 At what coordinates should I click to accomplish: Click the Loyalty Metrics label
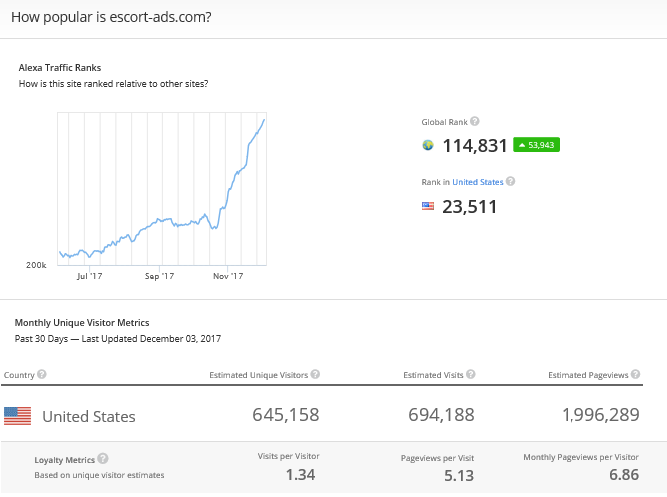tap(65, 460)
